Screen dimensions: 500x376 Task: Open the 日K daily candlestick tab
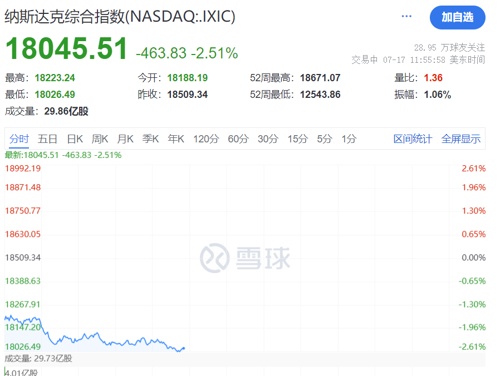[x=75, y=139]
